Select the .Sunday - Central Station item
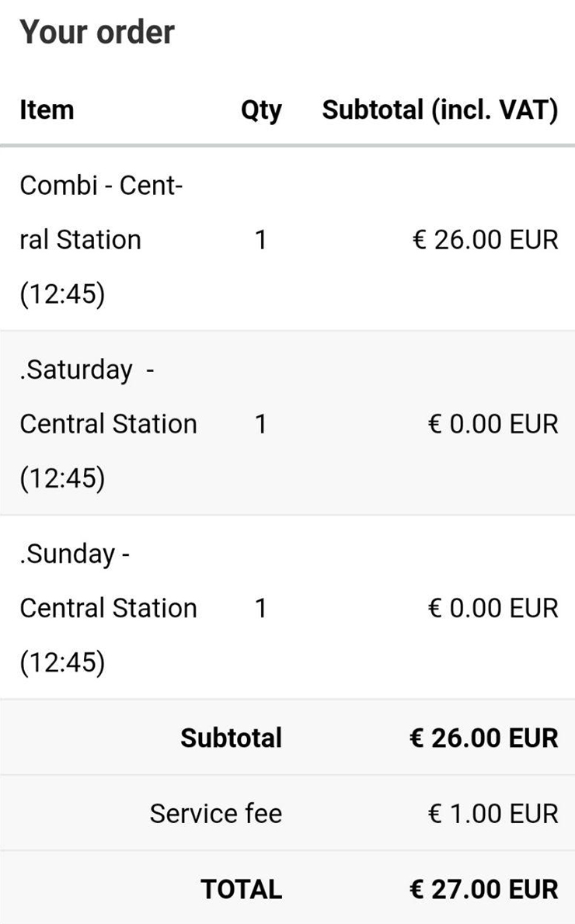575x924 pixels. point(109,608)
